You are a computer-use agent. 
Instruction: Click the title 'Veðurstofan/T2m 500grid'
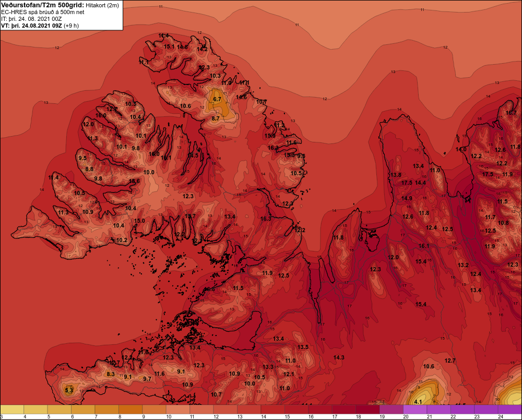point(42,5)
